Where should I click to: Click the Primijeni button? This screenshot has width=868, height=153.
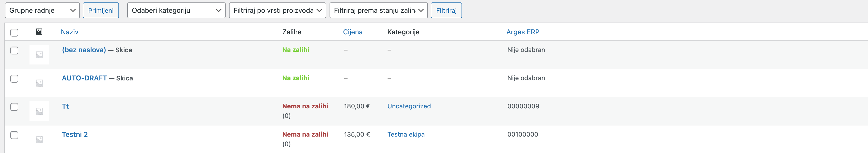coord(101,11)
